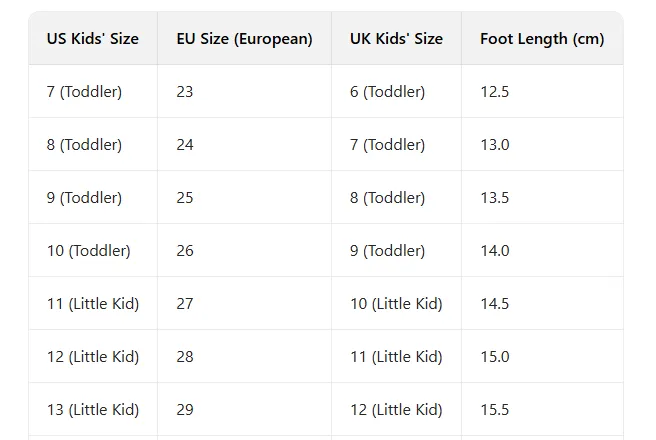Select the EU size 24 cell

(x=185, y=145)
